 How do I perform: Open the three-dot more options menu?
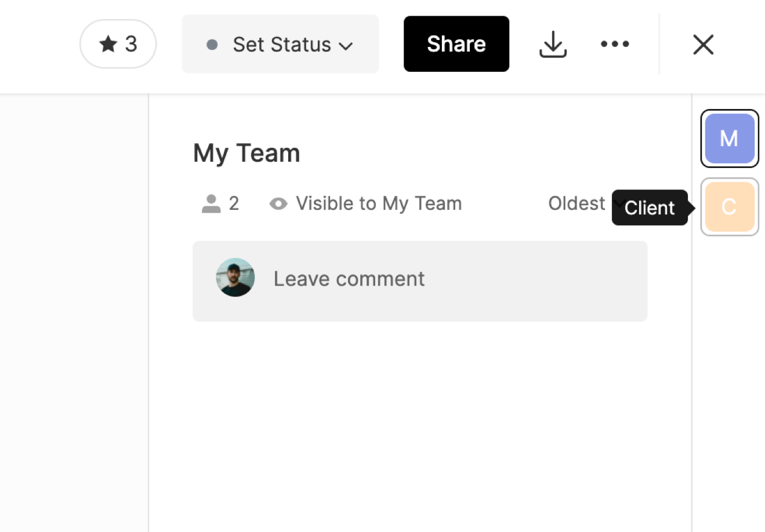click(x=615, y=44)
